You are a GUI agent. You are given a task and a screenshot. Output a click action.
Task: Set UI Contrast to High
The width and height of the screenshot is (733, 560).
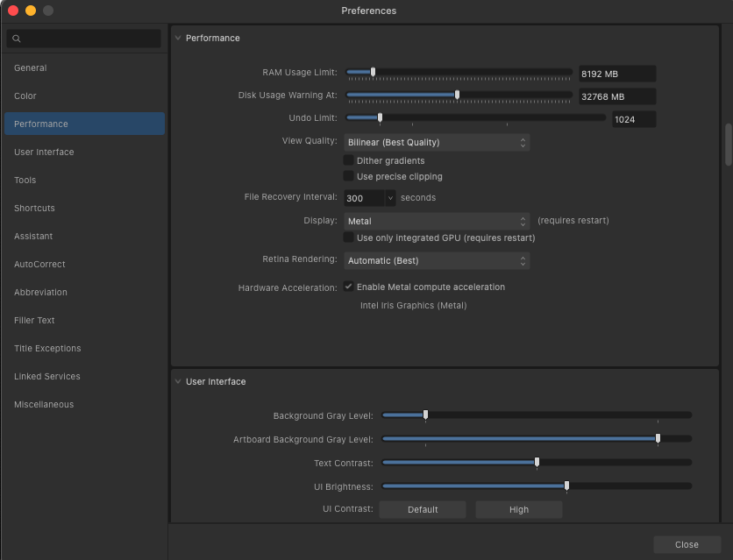point(518,510)
